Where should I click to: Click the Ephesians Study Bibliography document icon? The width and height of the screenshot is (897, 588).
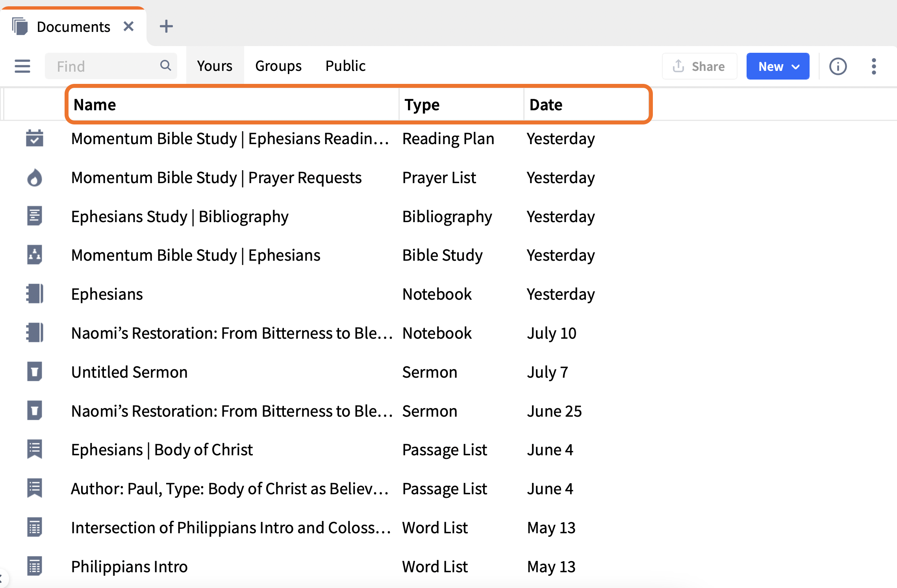[35, 216]
